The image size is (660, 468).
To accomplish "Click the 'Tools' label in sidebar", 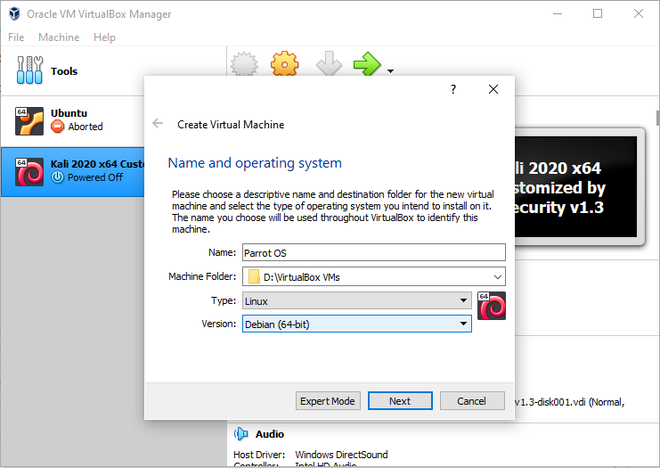I will tap(64, 71).
